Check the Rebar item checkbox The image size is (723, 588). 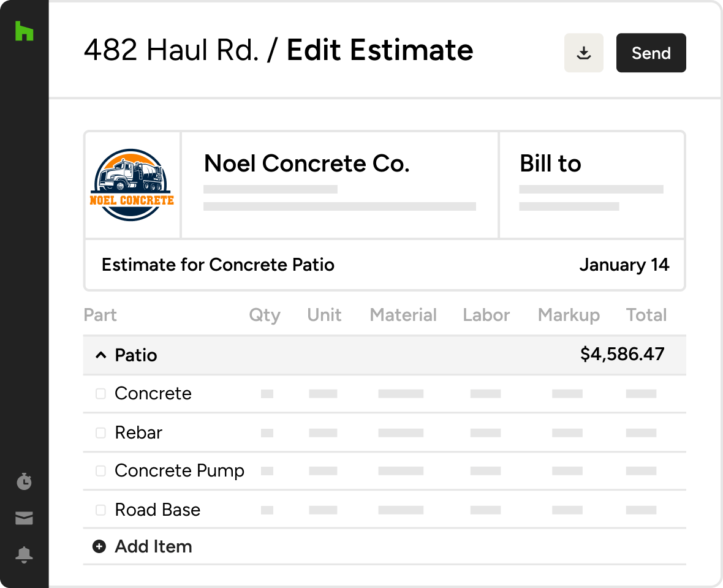tap(100, 433)
